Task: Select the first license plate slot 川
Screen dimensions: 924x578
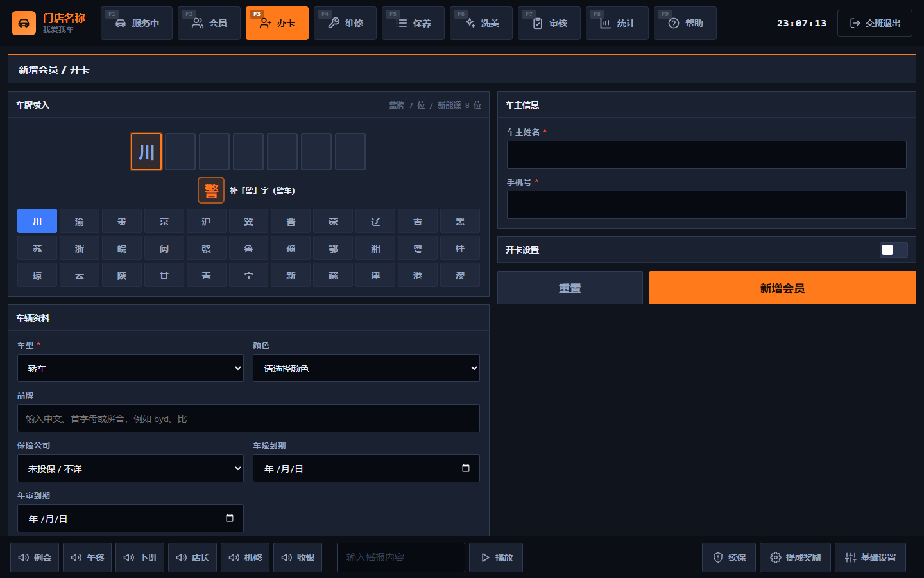Action: [x=146, y=152]
